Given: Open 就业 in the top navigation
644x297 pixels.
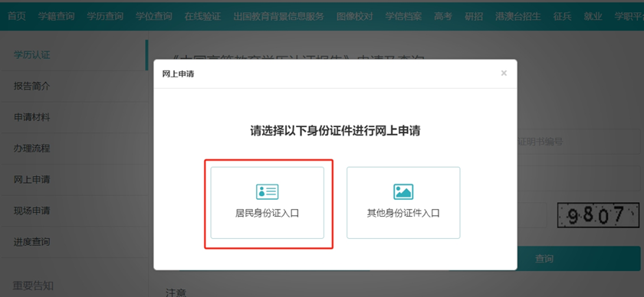Looking at the screenshot, I should pos(593,16).
